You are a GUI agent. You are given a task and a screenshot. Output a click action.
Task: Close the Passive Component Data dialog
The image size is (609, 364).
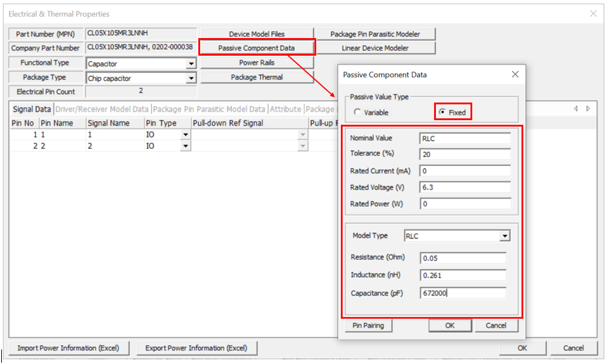pos(515,75)
